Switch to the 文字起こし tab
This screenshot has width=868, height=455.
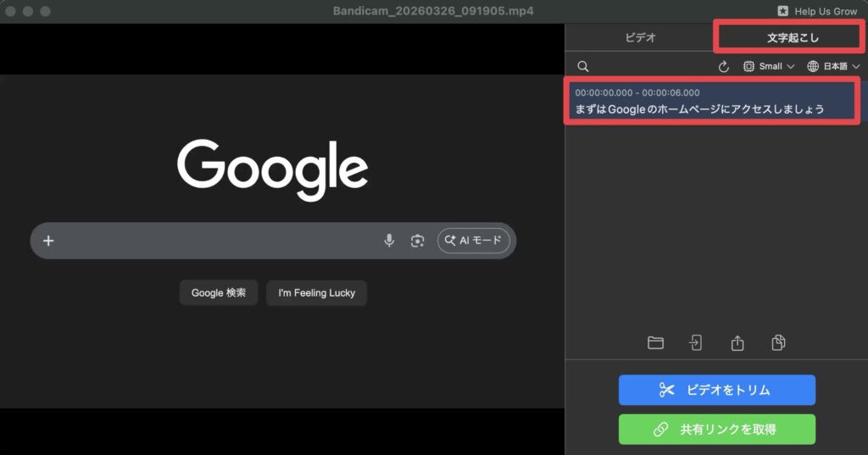click(x=787, y=37)
